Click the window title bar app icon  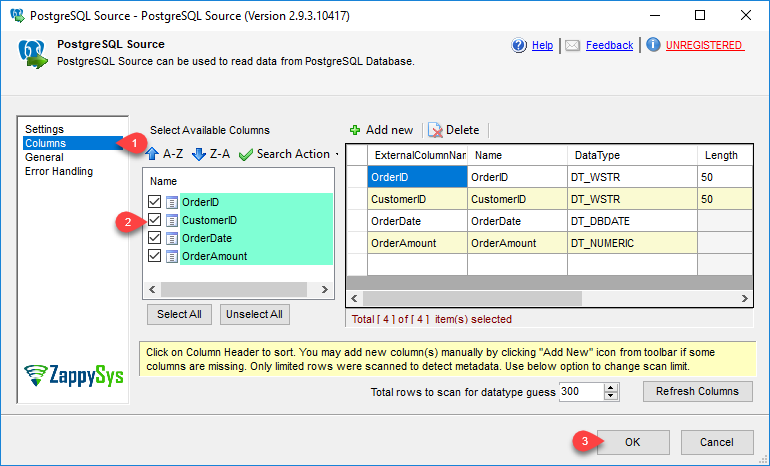pyautogui.click(x=17, y=16)
